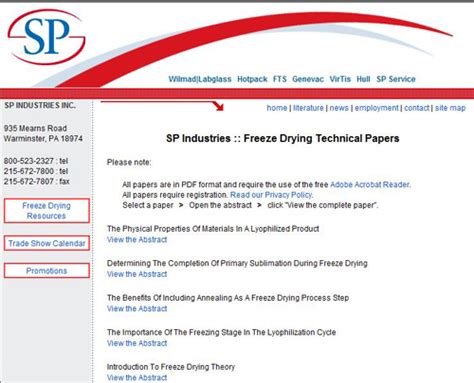Open the Genevac brand link
474x383 pixels.
tap(308, 79)
